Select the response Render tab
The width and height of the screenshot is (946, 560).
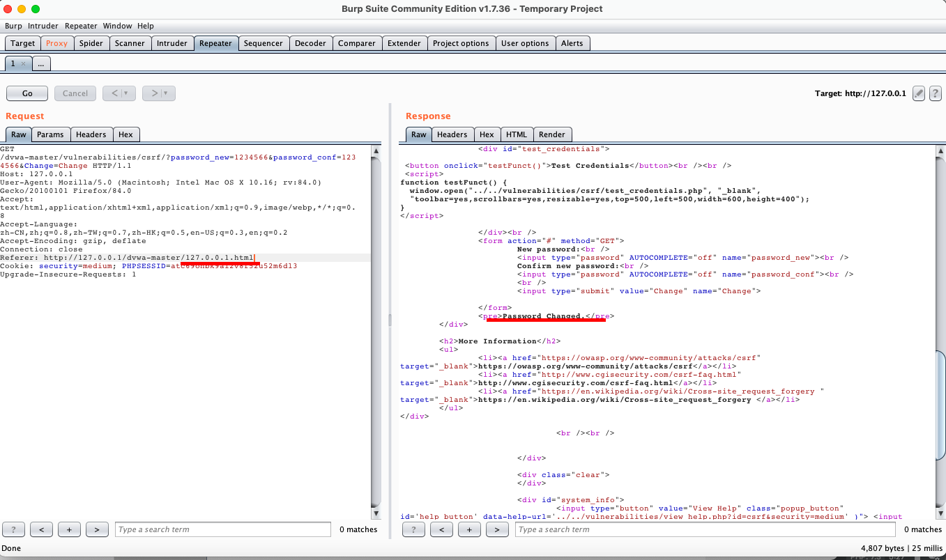coord(552,134)
